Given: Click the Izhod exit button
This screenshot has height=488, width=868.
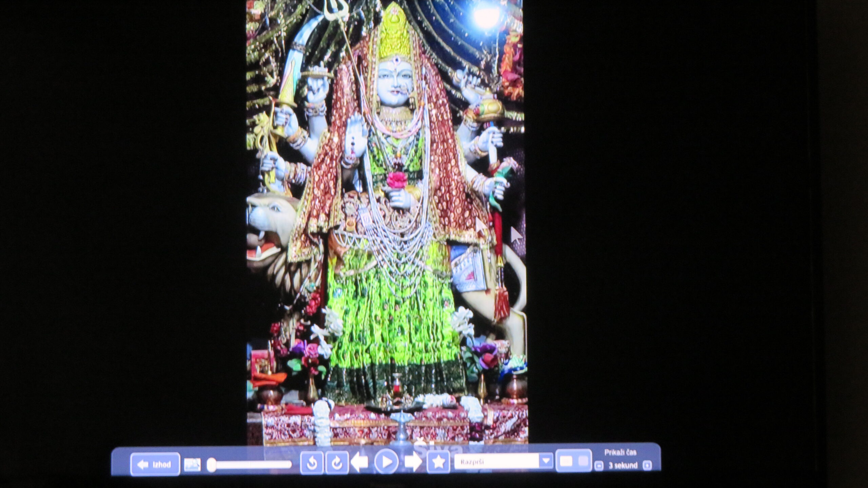Looking at the screenshot, I should click(155, 464).
